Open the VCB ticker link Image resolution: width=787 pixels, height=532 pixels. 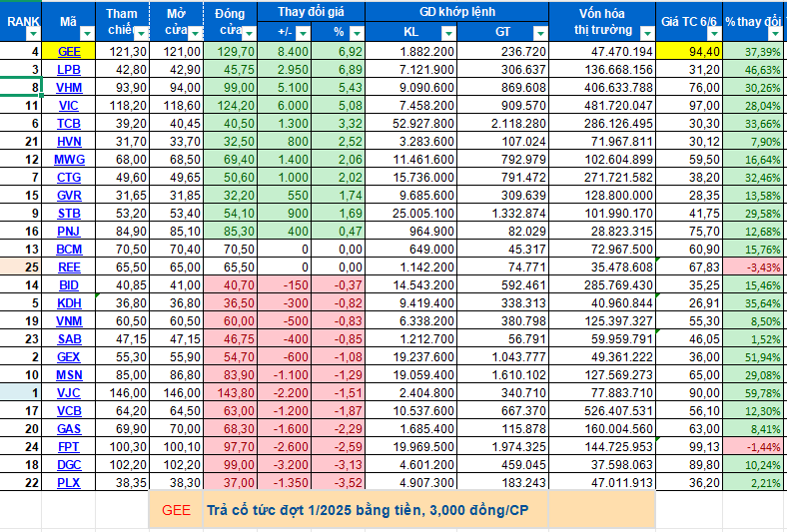pos(69,411)
